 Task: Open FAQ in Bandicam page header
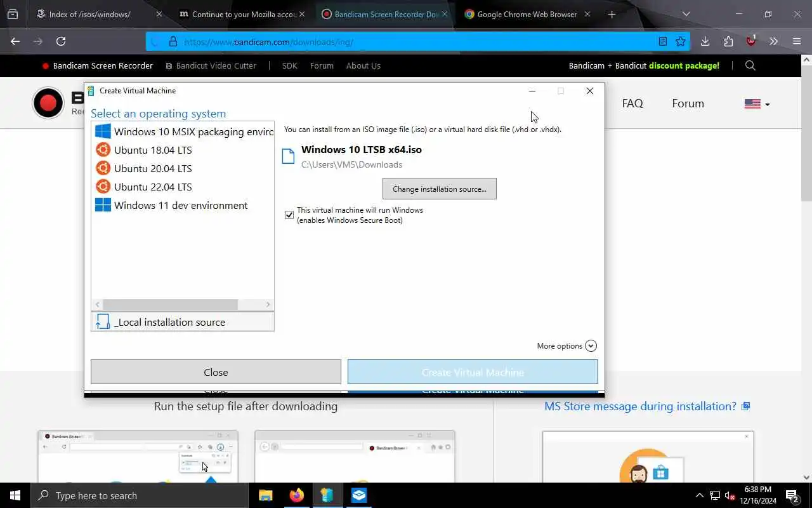(x=632, y=104)
